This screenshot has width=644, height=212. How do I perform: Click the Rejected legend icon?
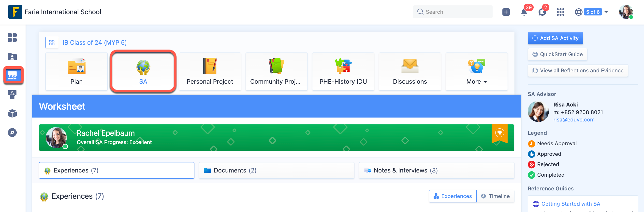coord(531,164)
